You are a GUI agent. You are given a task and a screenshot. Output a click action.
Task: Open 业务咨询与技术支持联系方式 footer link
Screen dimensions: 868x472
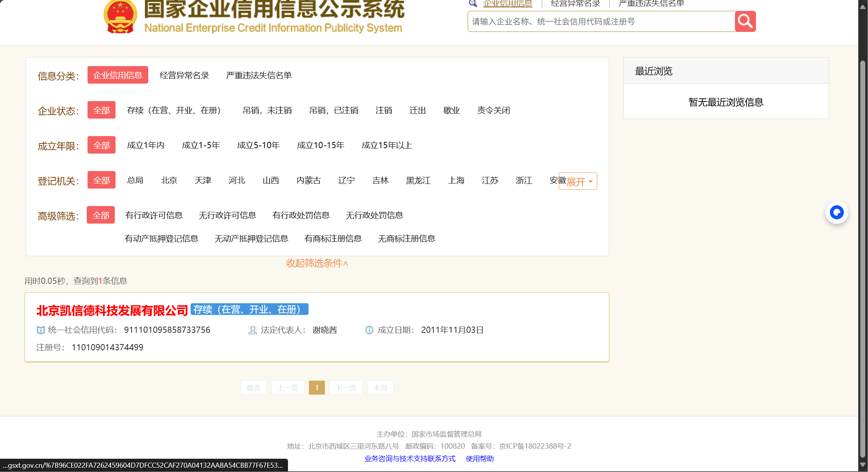(x=410, y=459)
